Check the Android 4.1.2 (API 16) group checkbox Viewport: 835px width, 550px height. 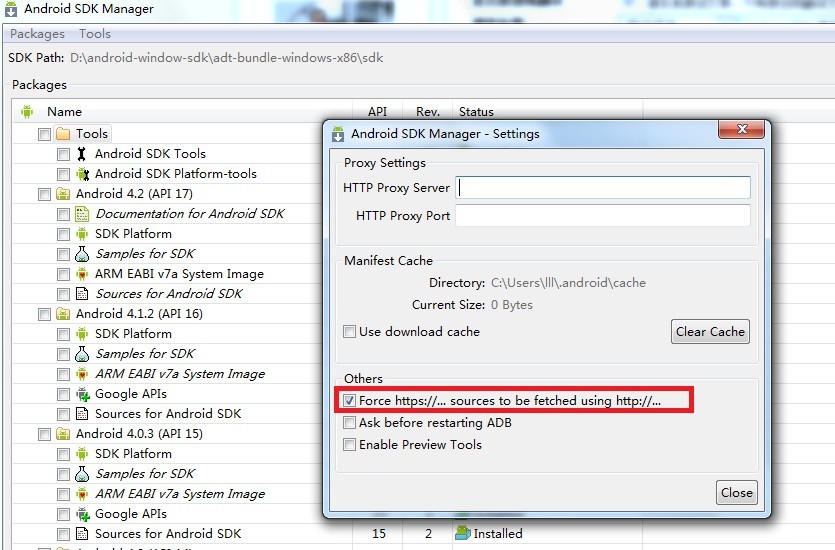[44, 315]
